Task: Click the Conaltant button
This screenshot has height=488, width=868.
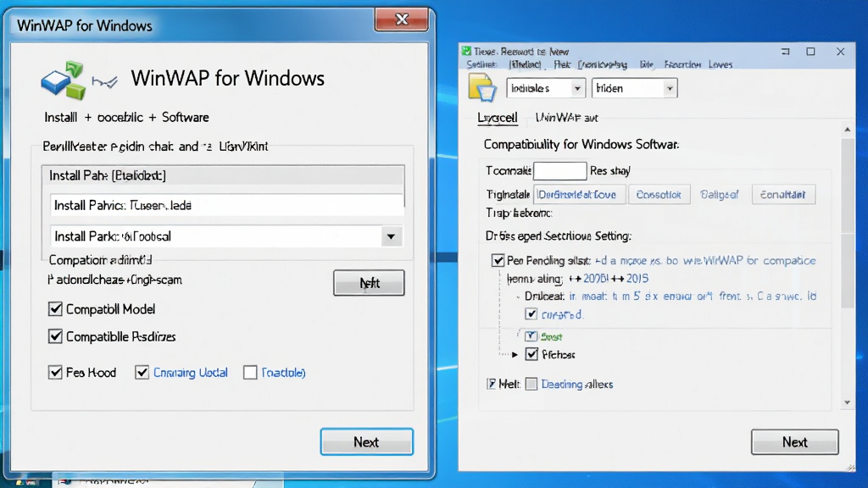Action: (783, 194)
